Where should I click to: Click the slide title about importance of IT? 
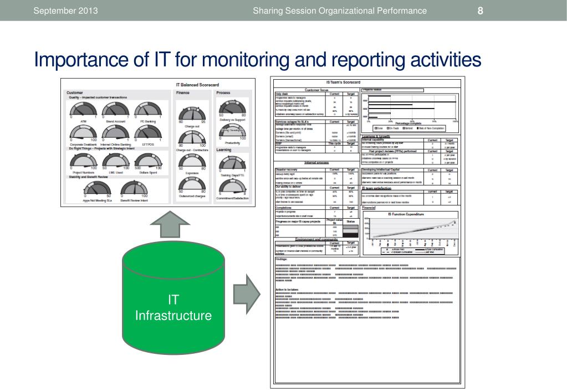[x=258, y=60]
